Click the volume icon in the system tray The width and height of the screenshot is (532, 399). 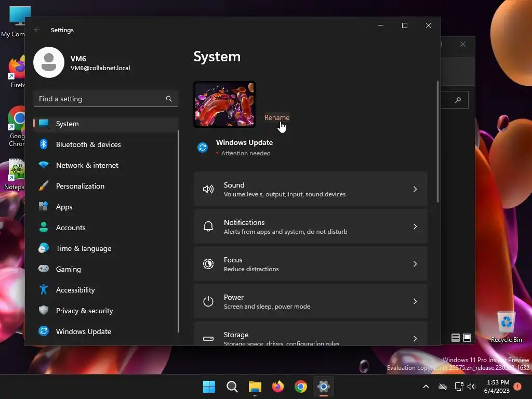coord(471,387)
